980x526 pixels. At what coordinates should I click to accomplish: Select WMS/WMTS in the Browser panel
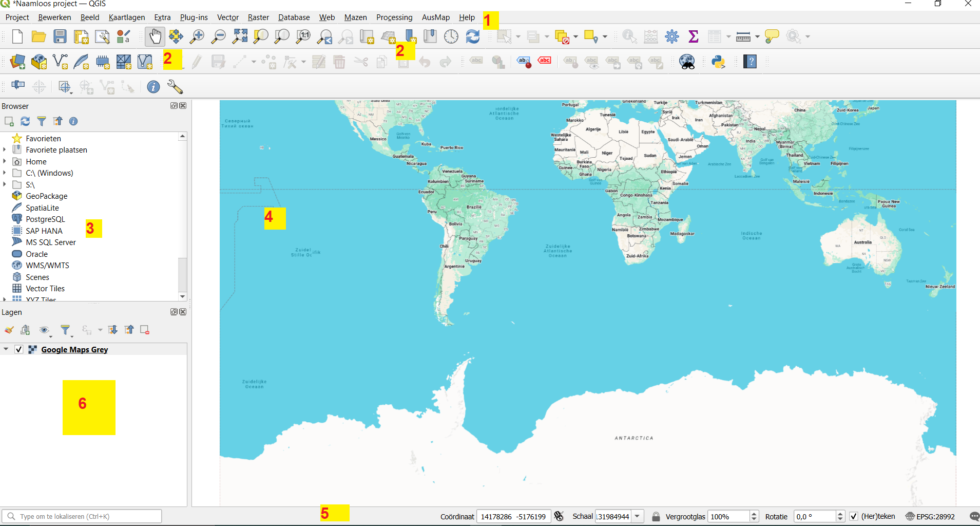point(47,266)
